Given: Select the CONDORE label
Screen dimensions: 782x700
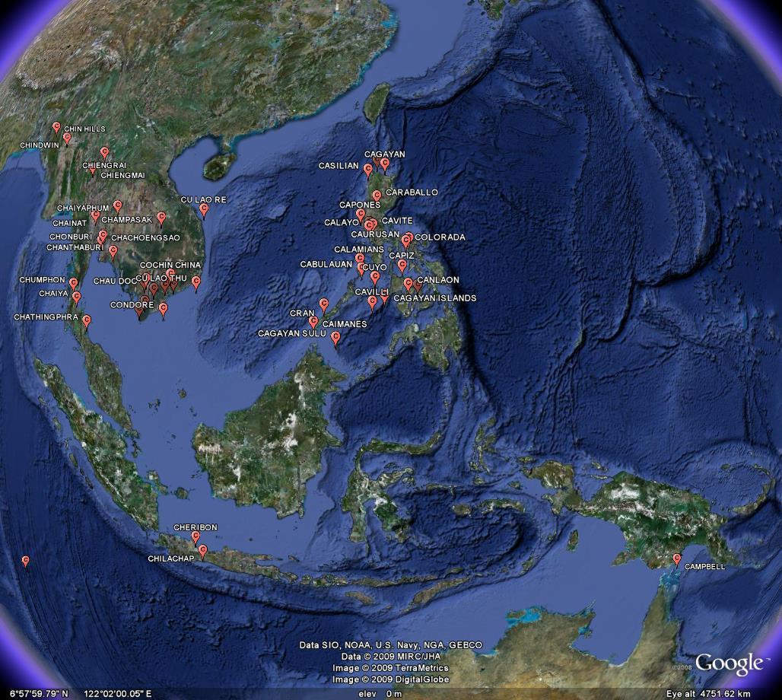Looking at the screenshot, I should 132,305.
